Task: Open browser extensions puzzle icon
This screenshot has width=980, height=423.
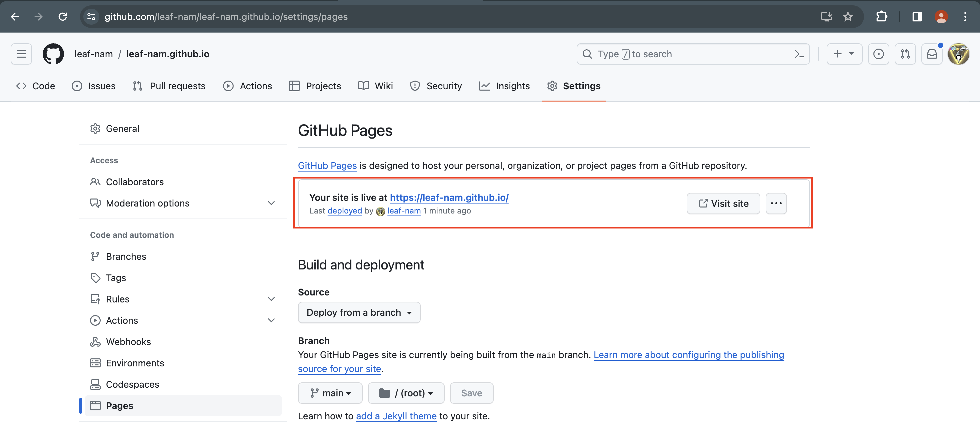Action: click(x=881, y=17)
